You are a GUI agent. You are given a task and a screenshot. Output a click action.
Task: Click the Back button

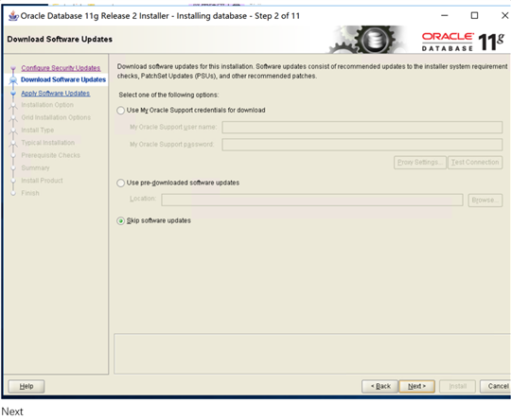coord(380,386)
